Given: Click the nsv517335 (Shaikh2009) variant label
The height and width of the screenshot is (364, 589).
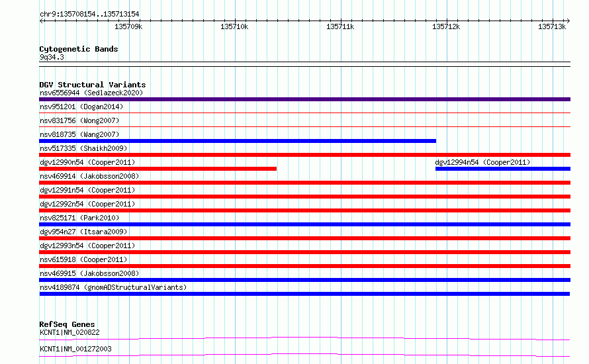Looking at the screenshot, I should (x=83, y=148).
